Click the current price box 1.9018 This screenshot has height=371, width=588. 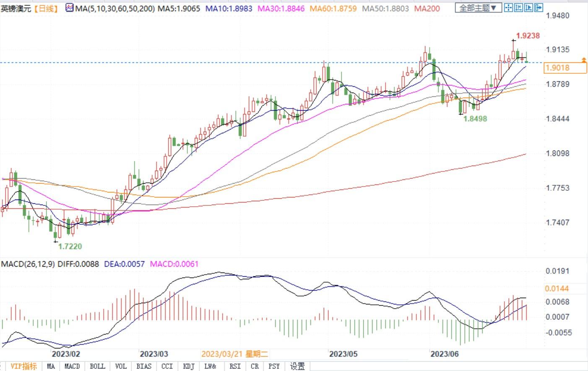(565, 67)
